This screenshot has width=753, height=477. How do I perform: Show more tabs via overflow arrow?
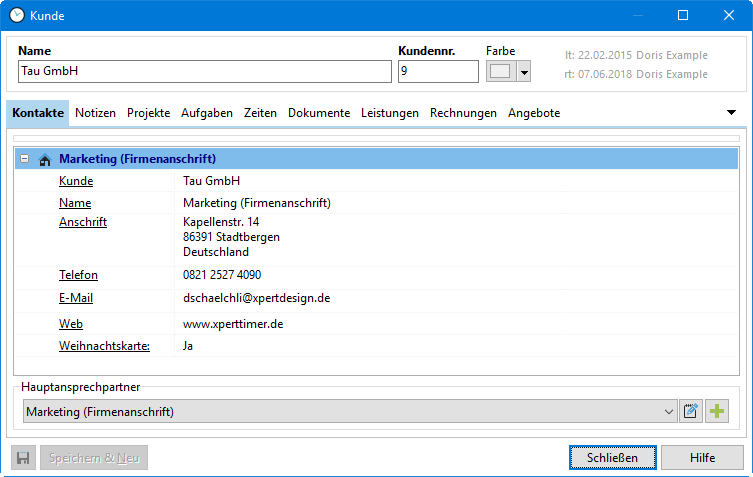pos(731,113)
